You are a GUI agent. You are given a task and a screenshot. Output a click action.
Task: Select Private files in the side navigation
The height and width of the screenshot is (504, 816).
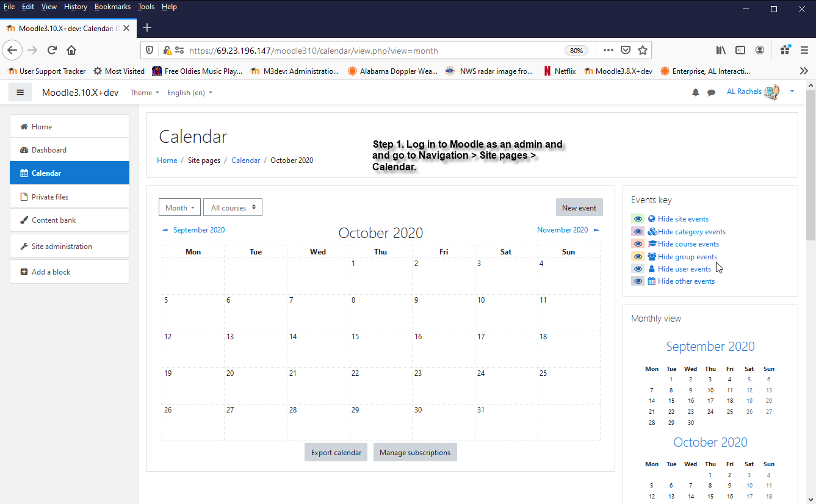(x=70, y=196)
